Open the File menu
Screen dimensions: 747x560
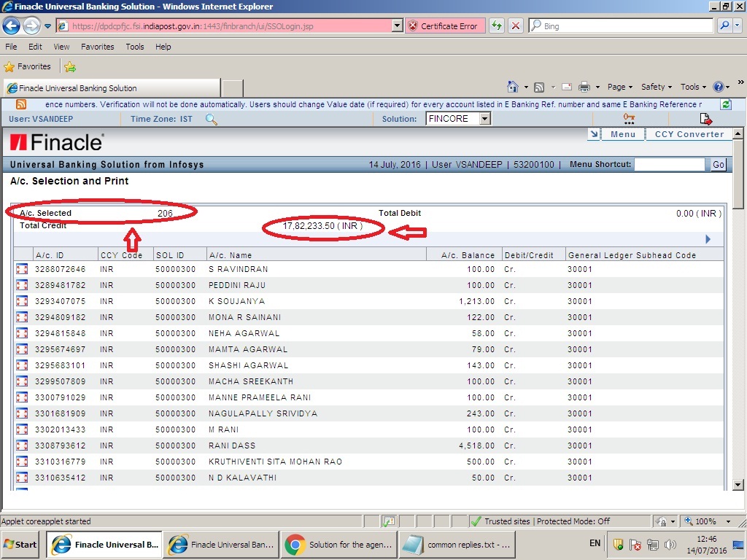pos(11,47)
